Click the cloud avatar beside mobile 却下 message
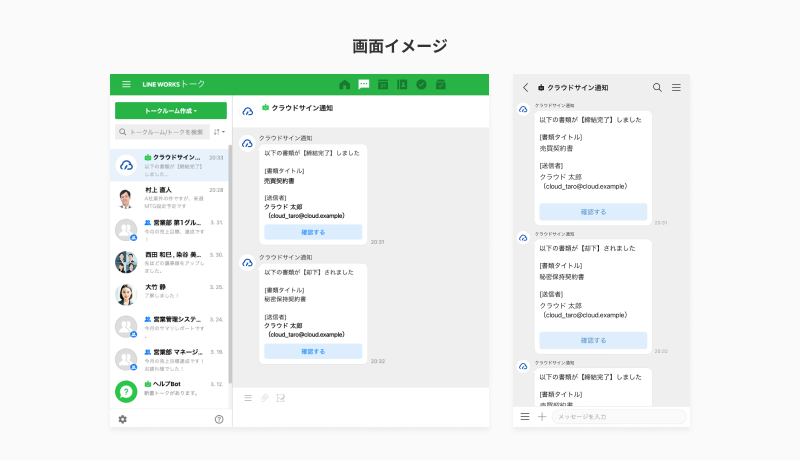Image resolution: width=800 pixels, height=460 pixels. pos(523,238)
